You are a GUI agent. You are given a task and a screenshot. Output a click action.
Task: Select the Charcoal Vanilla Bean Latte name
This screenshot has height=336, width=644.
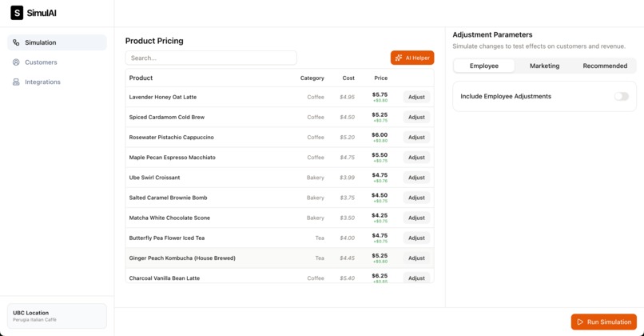coord(165,278)
